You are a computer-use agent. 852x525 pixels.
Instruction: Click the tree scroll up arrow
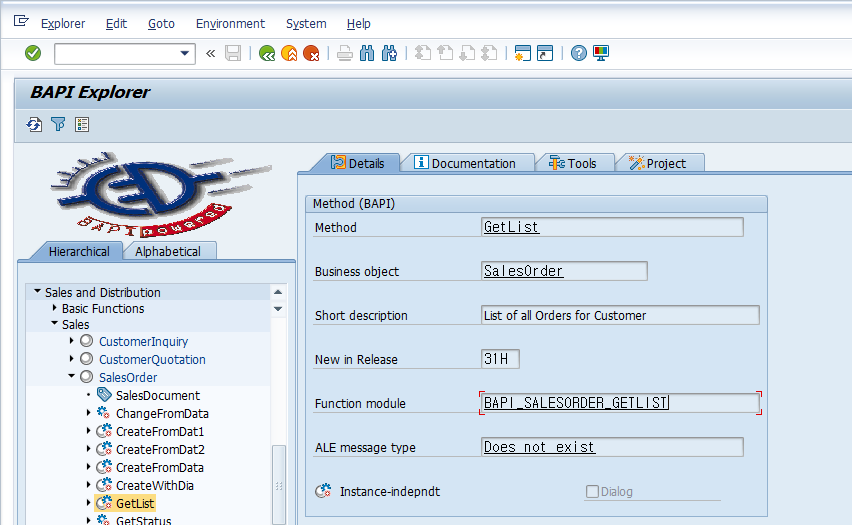coord(278,292)
